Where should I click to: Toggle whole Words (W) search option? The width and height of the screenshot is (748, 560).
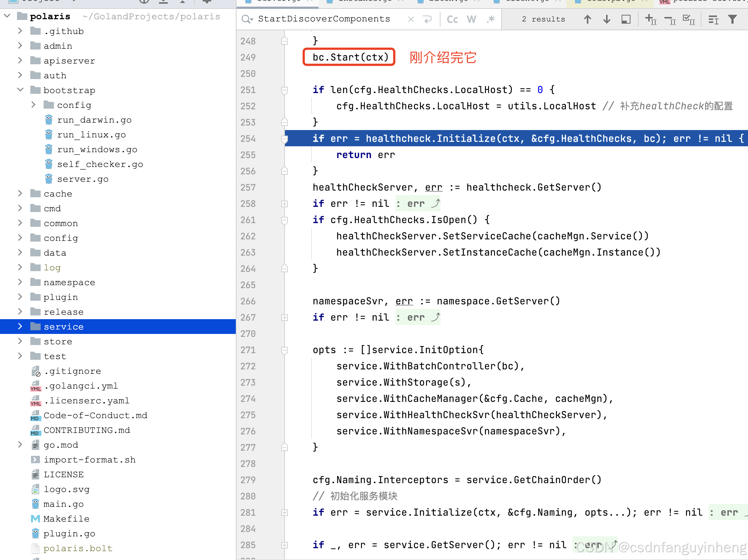point(472,19)
